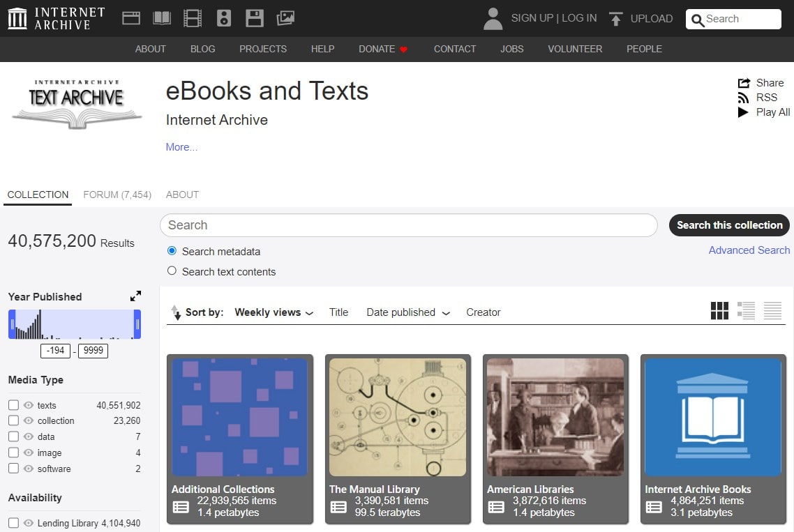Open the Software (floppy disk) icon
Image resolution: width=794 pixels, height=532 pixels.
click(x=255, y=18)
